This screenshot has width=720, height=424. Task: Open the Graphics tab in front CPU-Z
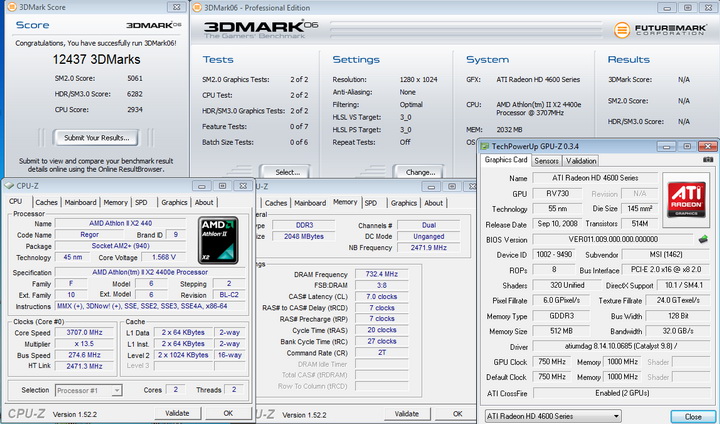[174, 202]
